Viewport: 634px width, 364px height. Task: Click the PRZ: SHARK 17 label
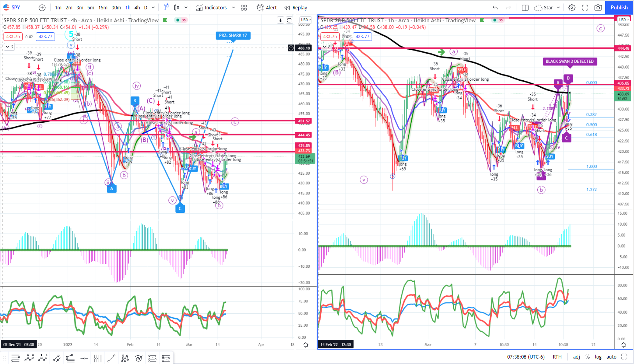[233, 35]
